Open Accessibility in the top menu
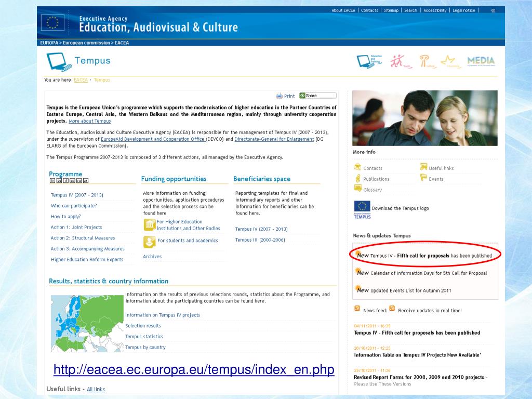 [x=435, y=10]
